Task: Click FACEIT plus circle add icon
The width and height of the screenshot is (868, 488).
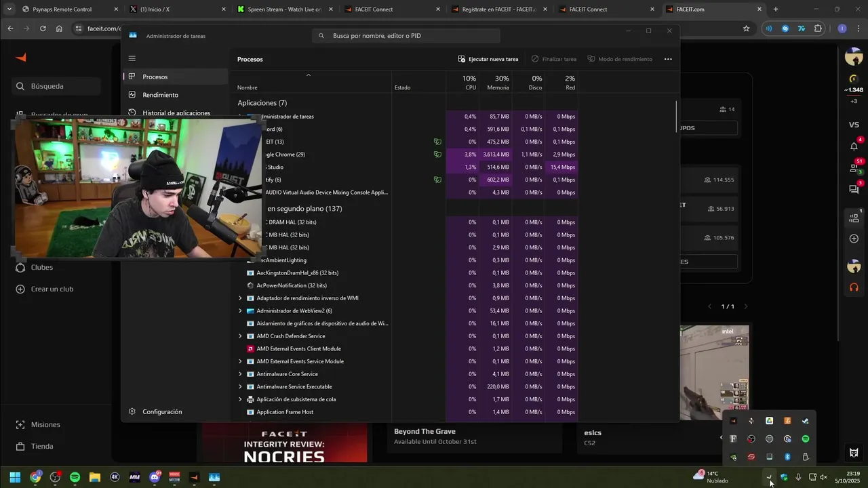Action: tap(854, 239)
